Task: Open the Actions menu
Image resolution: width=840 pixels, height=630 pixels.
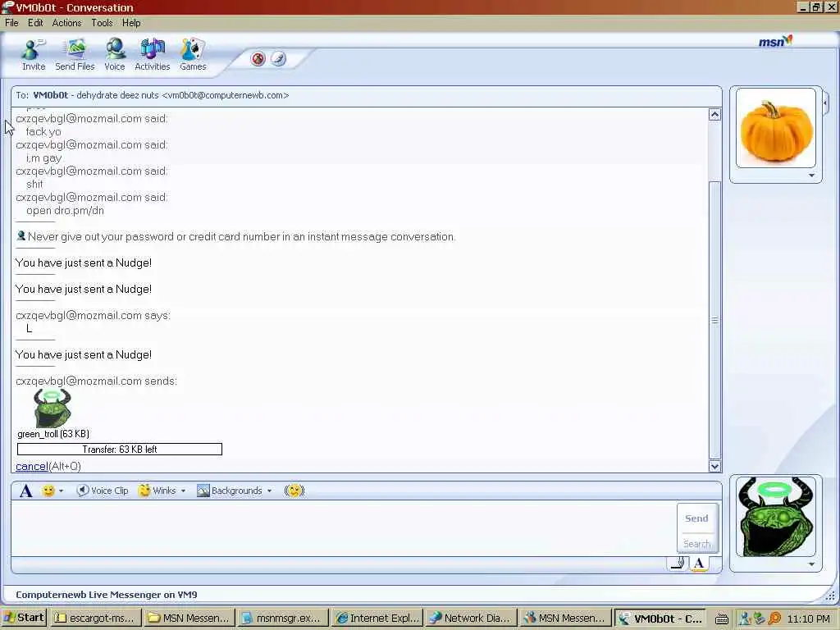Action: pyautogui.click(x=66, y=22)
